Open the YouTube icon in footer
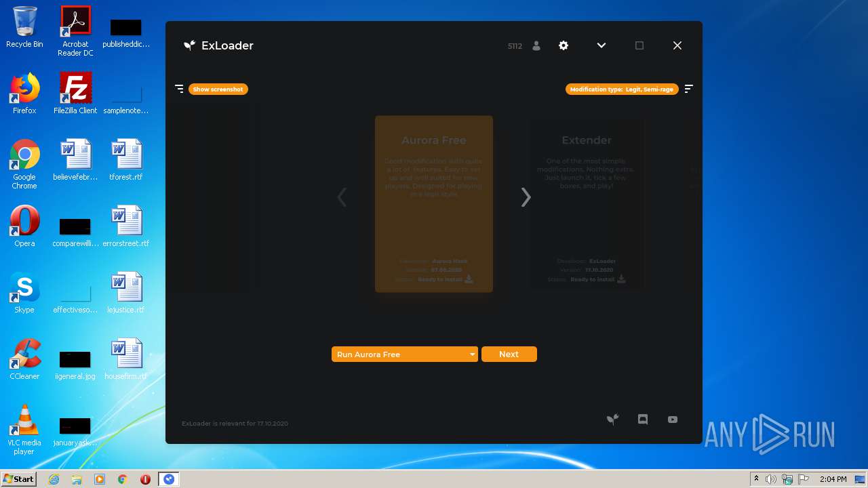The image size is (868, 488). 673,420
